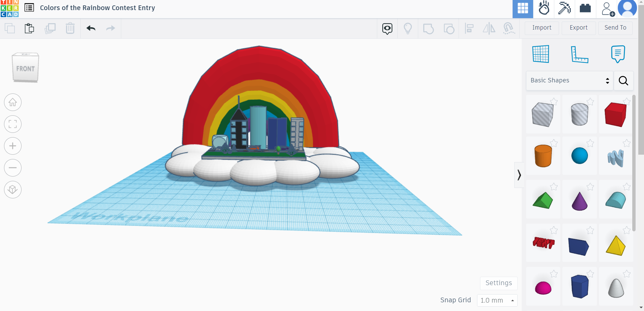Select the Ruler helper tool

(x=580, y=54)
